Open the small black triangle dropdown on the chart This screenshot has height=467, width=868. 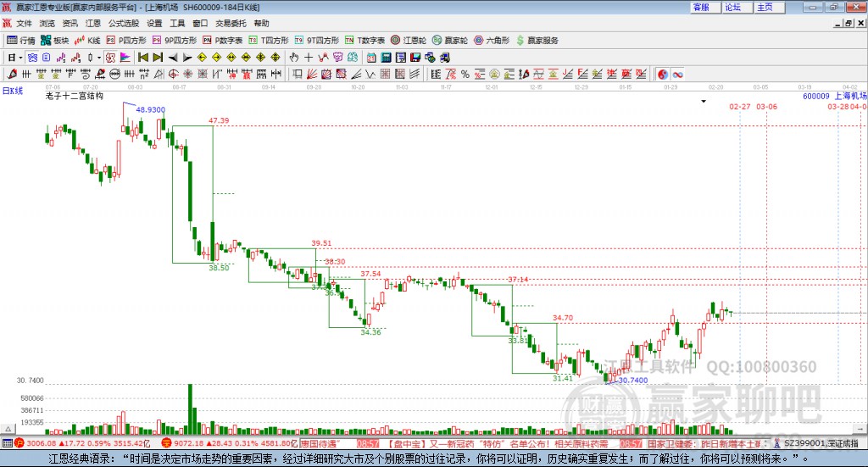[704, 101]
